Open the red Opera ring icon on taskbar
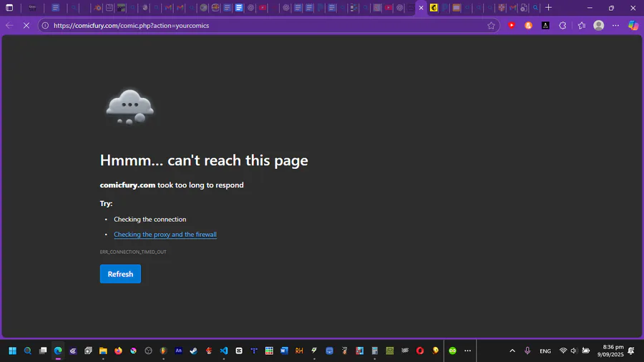This screenshot has width=644, height=362. pos(420,351)
